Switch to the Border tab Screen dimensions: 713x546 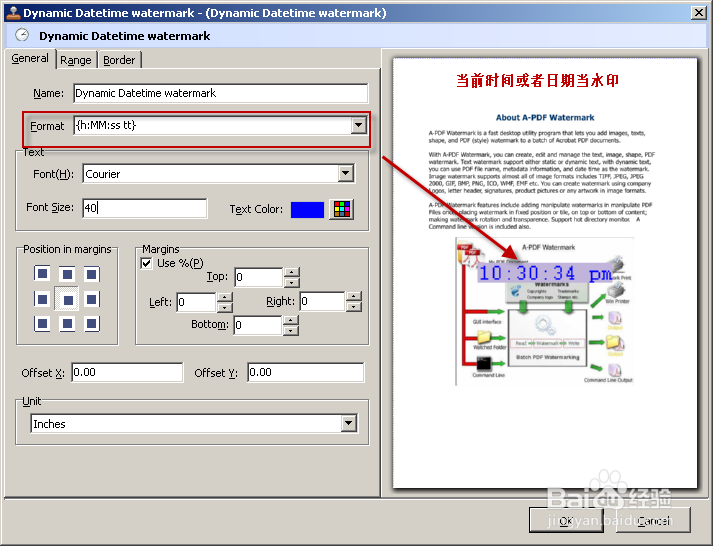119,60
